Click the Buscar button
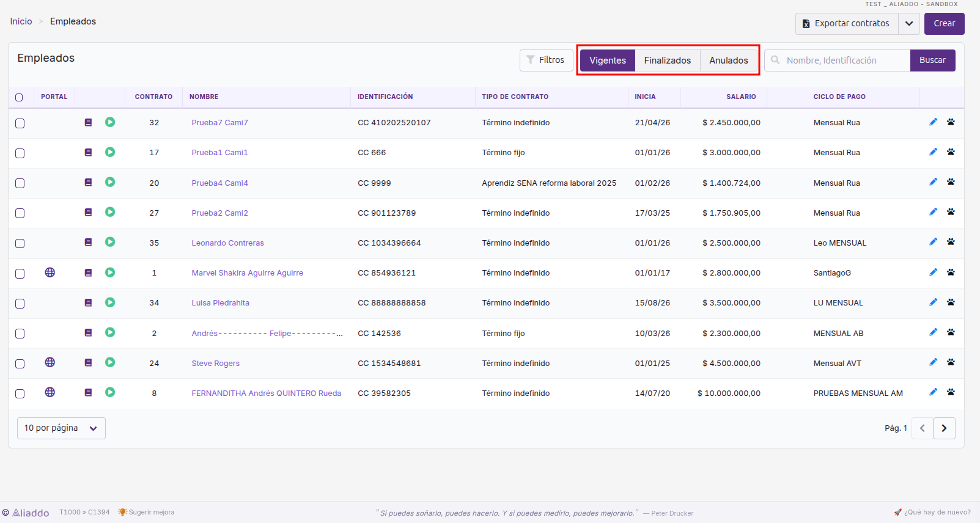980x523 pixels. [932, 60]
